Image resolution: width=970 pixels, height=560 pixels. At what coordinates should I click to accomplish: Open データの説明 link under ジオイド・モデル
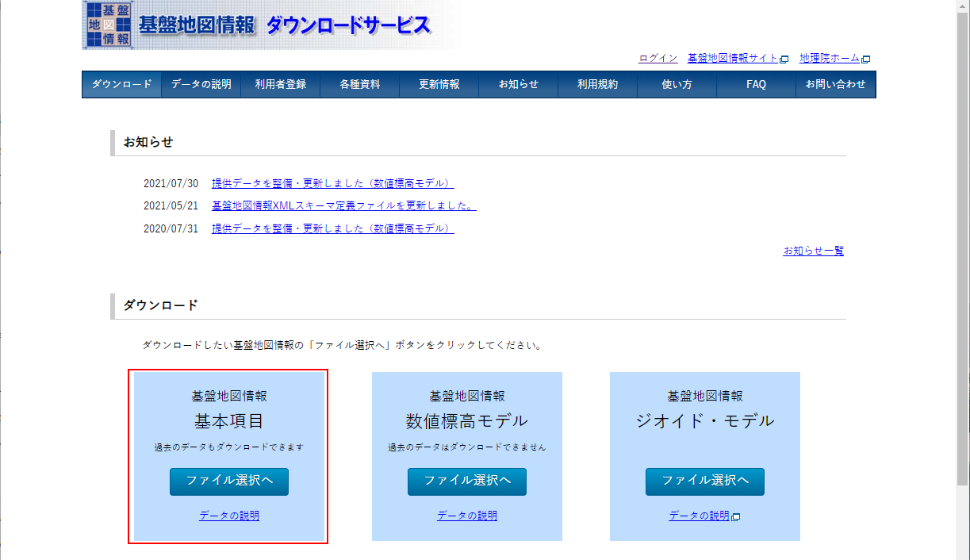pyautogui.click(x=699, y=516)
